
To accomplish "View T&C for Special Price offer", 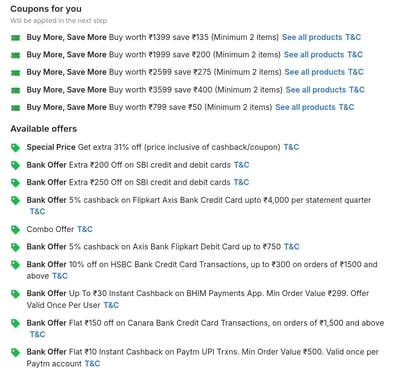I will click(x=291, y=147).
